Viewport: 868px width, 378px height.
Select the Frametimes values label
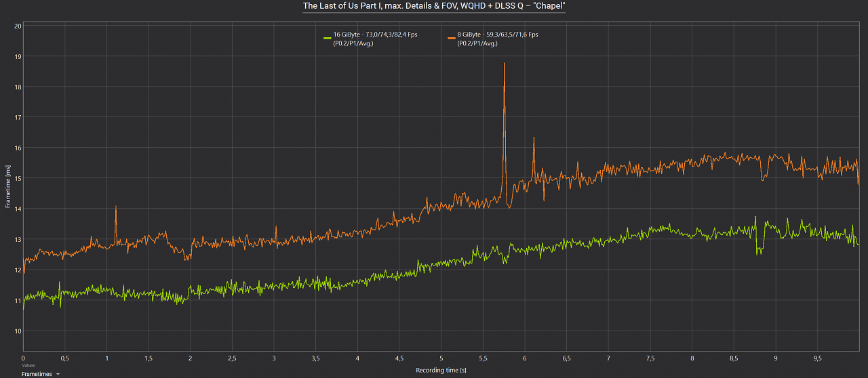pos(37,374)
